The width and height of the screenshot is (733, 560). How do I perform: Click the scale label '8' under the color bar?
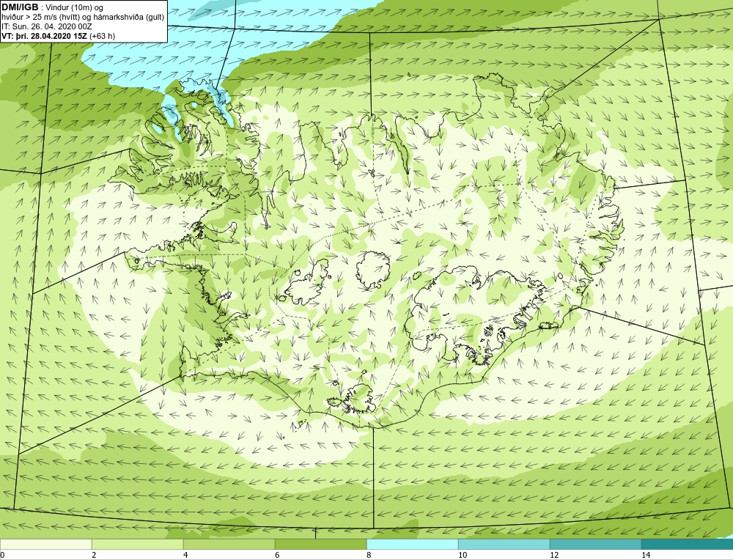pyautogui.click(x=369, y=555)
